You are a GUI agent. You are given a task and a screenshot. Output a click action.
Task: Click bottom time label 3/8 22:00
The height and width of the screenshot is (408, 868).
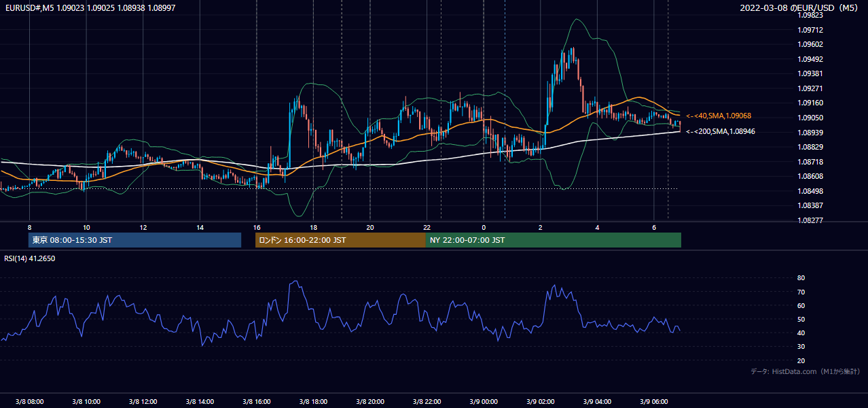[x=427, y=402]
